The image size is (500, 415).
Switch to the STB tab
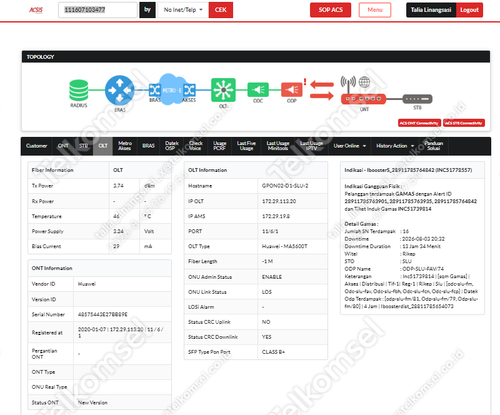pyautogui.click(x=83, y=146)
